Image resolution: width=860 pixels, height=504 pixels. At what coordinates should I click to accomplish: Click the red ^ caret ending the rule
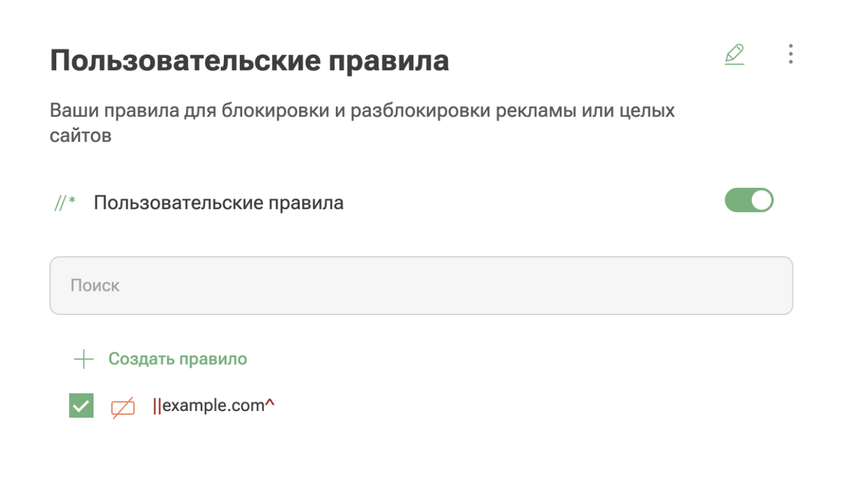click(269, 403)
